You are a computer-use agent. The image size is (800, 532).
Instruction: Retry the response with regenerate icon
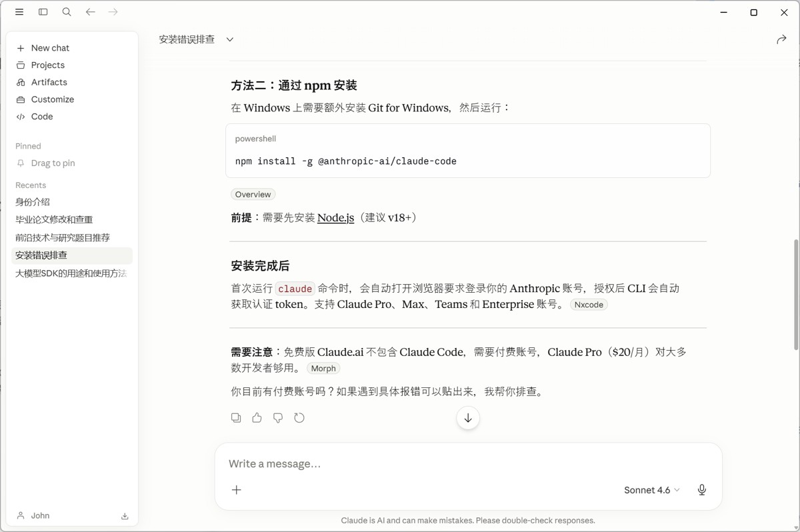pos(299,418)
